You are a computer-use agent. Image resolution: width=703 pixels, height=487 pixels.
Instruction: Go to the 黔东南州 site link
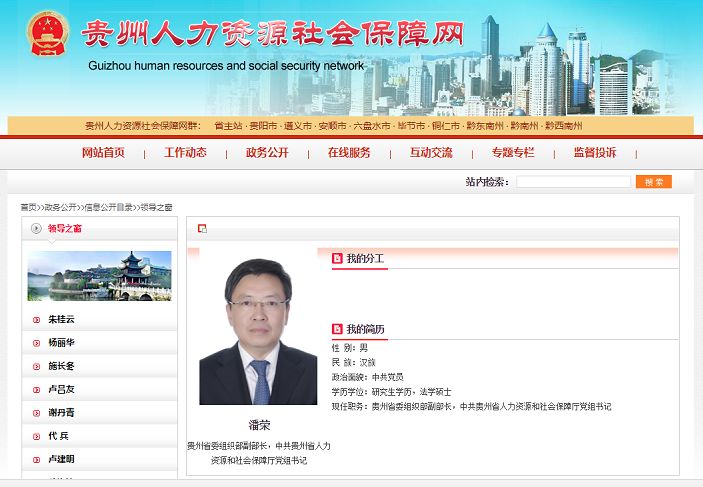485,126
